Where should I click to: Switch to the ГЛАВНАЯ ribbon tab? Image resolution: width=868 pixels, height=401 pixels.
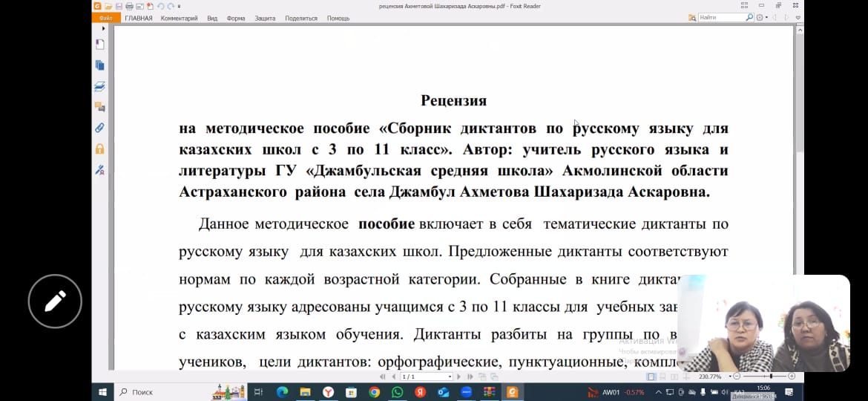pyautogui.click(x=139, y=19)
